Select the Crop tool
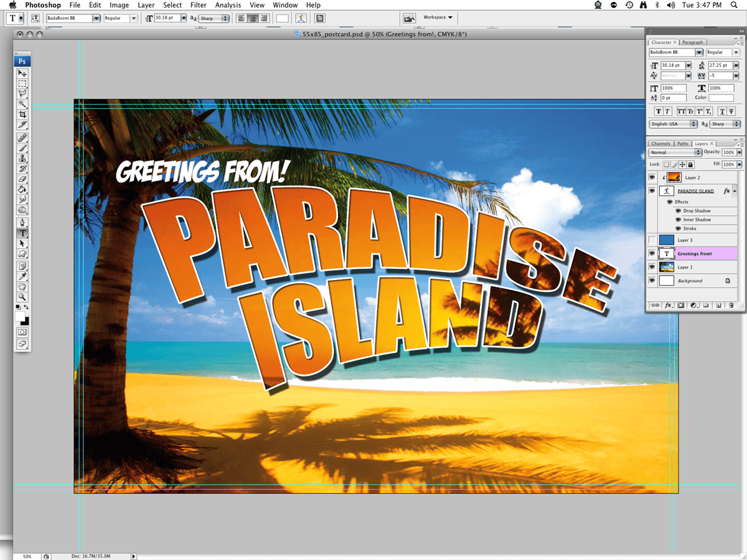The image size is (747, 560). [22, 115]
